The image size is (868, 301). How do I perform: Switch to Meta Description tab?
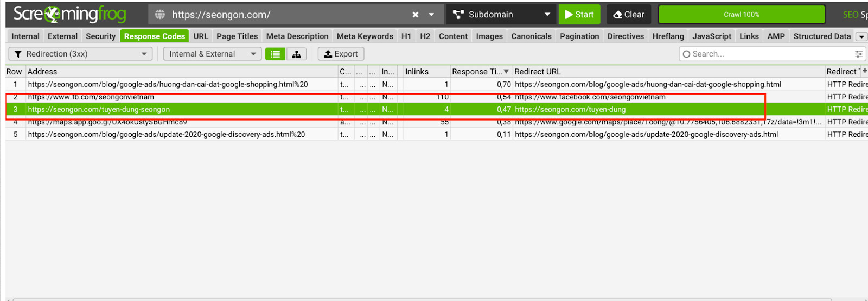[x=297, y=36]
